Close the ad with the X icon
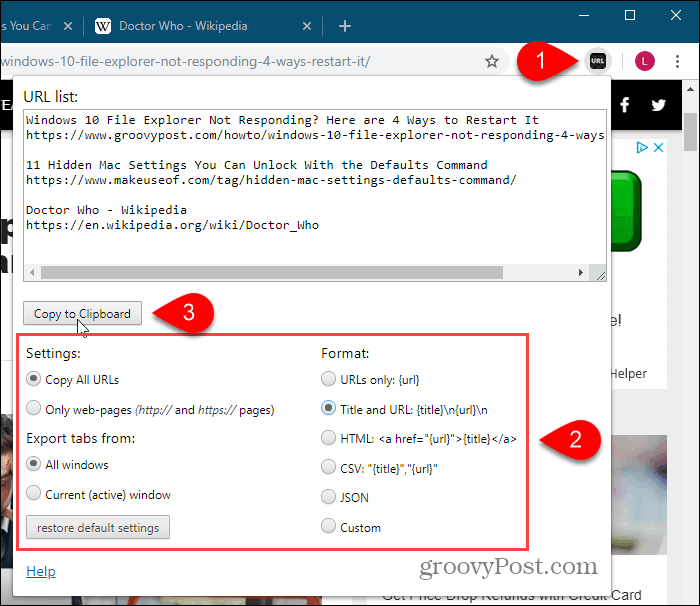The width and height of the screenshot is (700, 606). (x=658, y=147)
